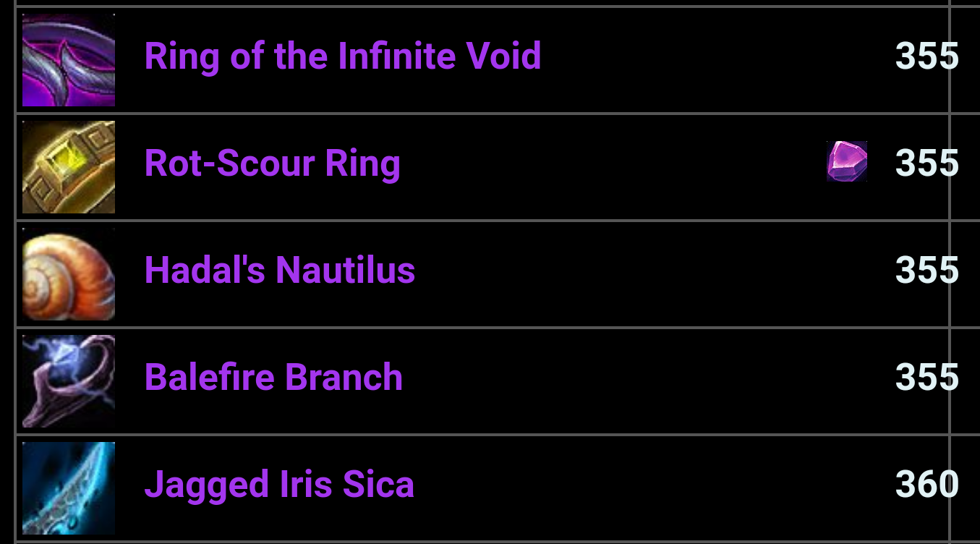The image size is (980, 544).
Task: Open the Jagged Iris Sica item link
Action: coord(279,484)
